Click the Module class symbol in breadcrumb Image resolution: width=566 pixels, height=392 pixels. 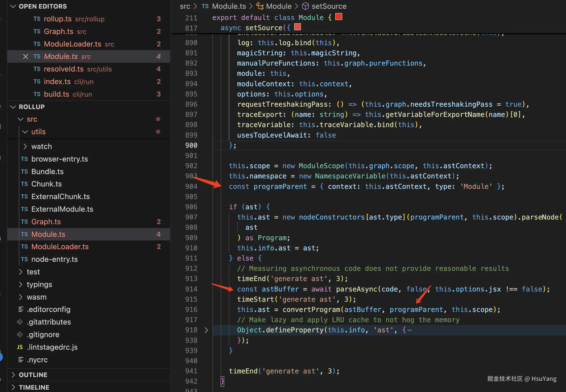coord(278,6)
